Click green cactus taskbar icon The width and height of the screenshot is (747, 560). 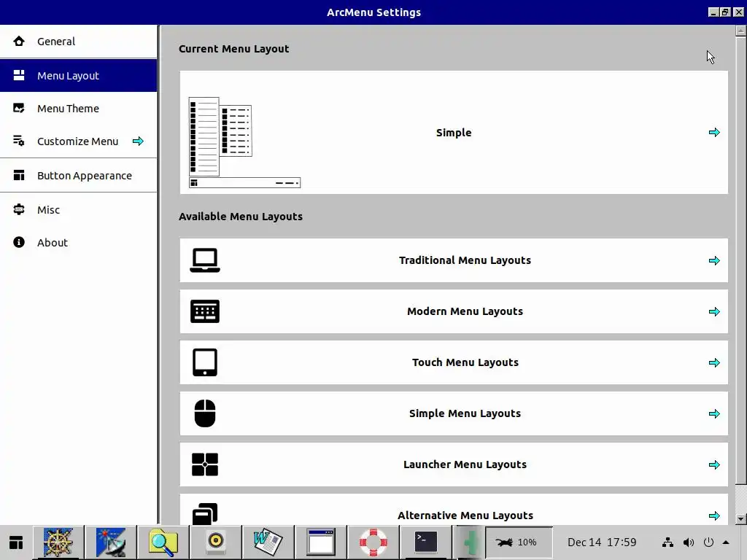[x=470, y=542]
